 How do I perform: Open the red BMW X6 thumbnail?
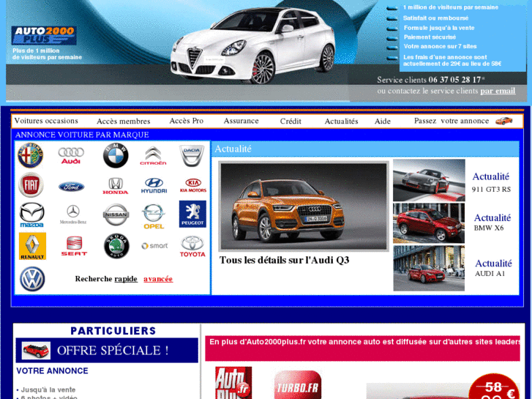(x=429, y=223)
